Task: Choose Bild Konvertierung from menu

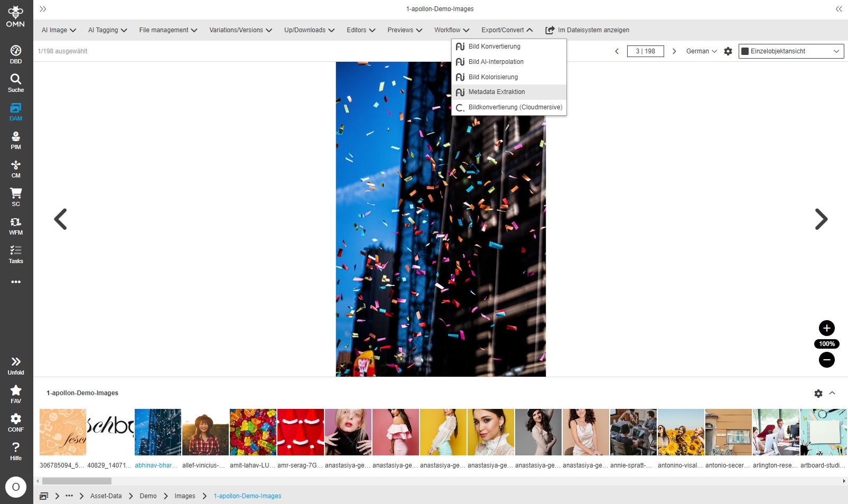Action: pyautogui.click(x=509, y=46)
